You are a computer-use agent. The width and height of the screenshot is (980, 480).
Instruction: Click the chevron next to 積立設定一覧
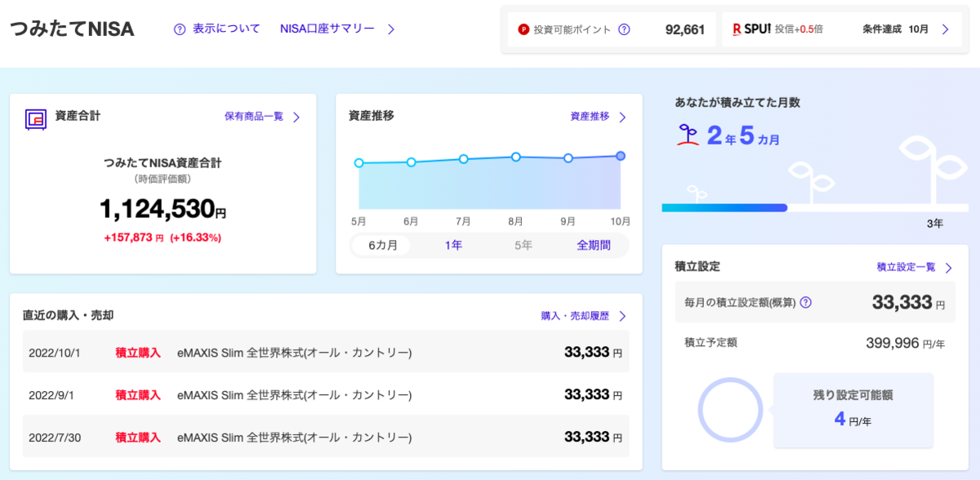click(948, 268)
